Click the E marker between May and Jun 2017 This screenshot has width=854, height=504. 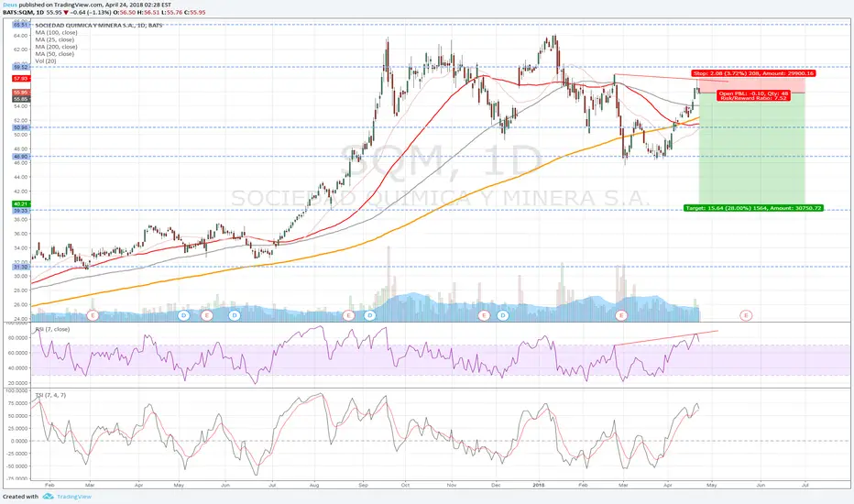(206, 315)
